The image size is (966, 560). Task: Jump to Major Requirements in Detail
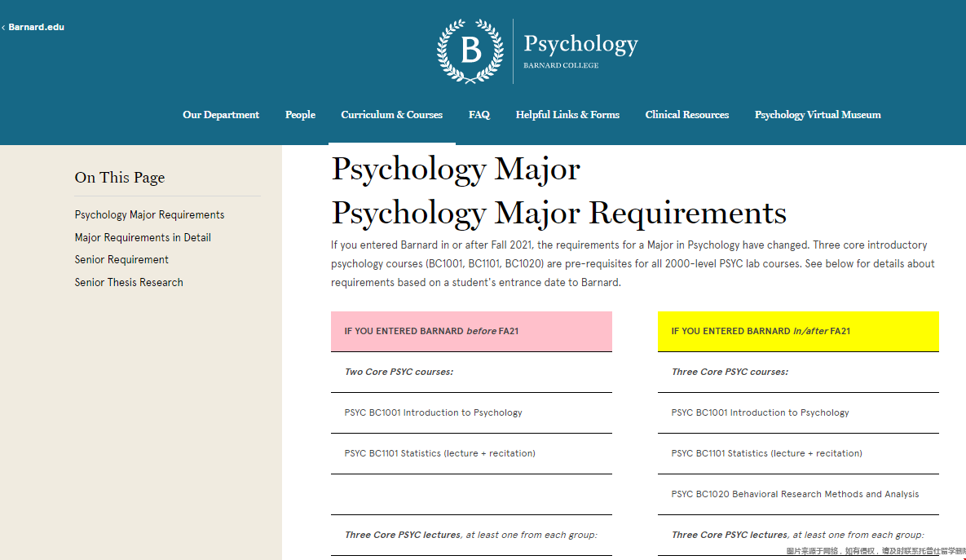[143, 237]
